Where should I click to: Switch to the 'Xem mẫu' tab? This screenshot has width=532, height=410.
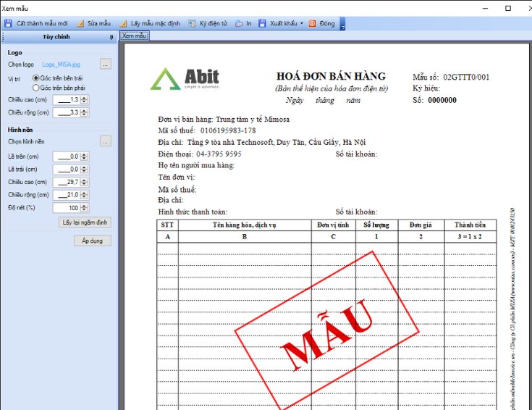[135, 35]
